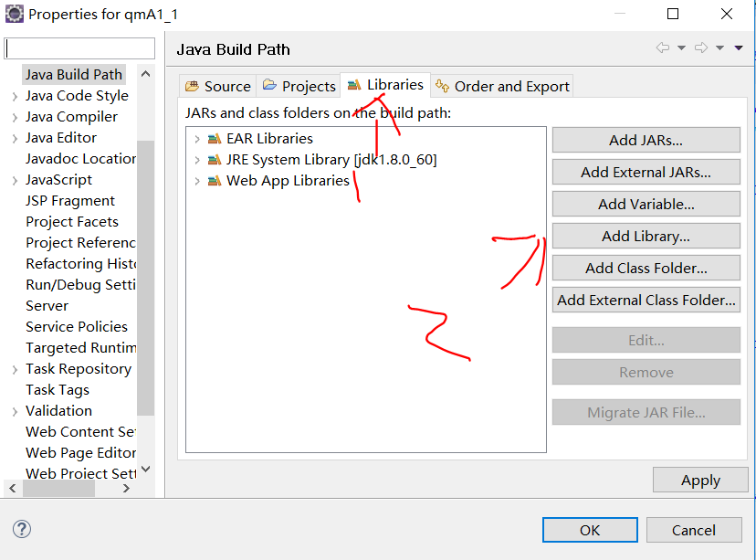
Task: Click the horizontal scrollbar thumb in tree
Action: tap(58, 488)
